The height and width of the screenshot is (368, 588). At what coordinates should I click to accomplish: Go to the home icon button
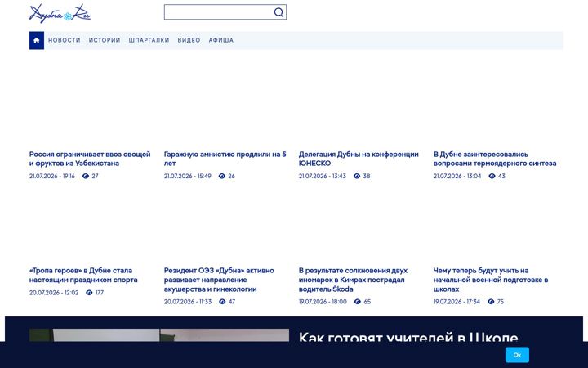tap(37, 41)
